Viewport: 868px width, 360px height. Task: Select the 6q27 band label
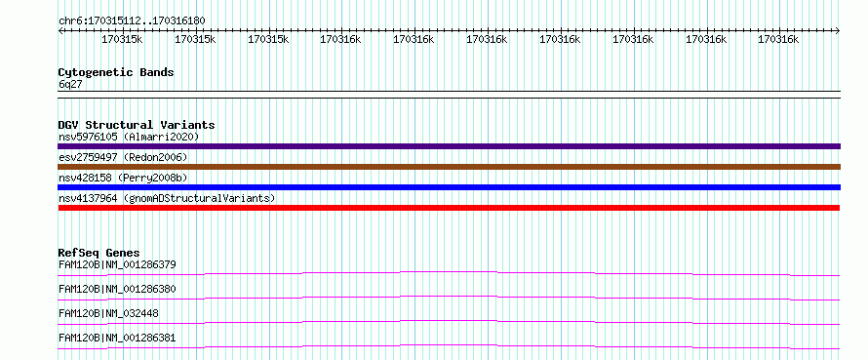pos(70,84)
